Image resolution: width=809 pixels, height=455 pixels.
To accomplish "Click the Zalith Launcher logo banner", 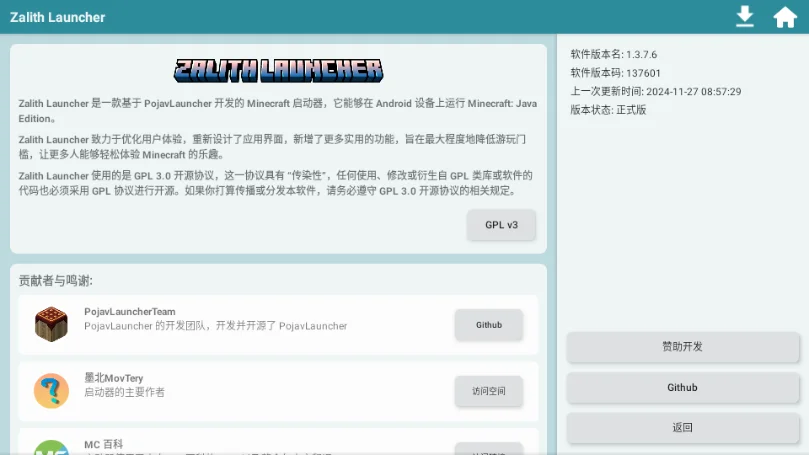I will click(x=279, y=71).
